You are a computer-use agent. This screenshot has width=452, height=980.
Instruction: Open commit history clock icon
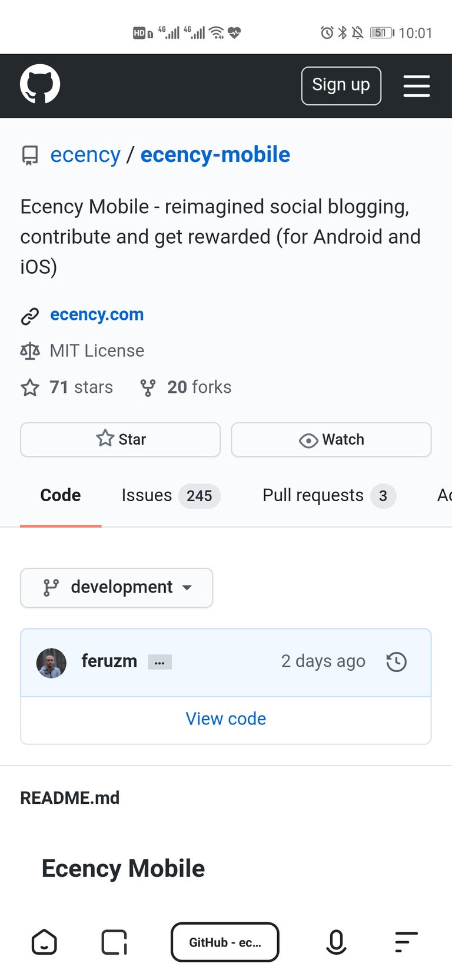pos(396,662)
